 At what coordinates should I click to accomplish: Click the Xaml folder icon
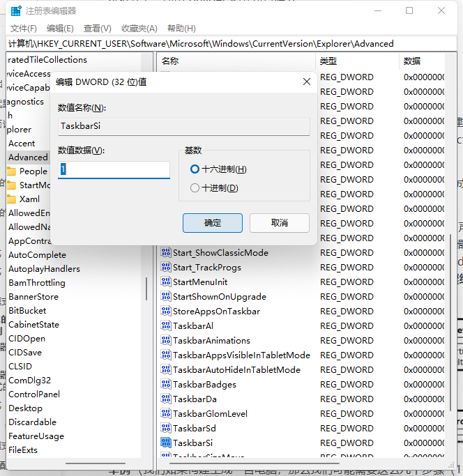(12, 199)
